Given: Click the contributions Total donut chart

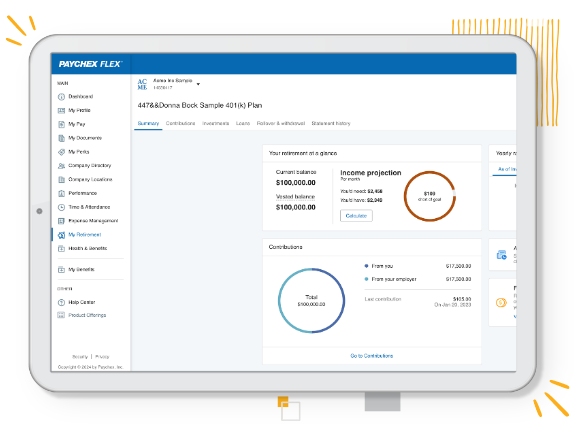Looking at the screenshot, I should 311,301.
